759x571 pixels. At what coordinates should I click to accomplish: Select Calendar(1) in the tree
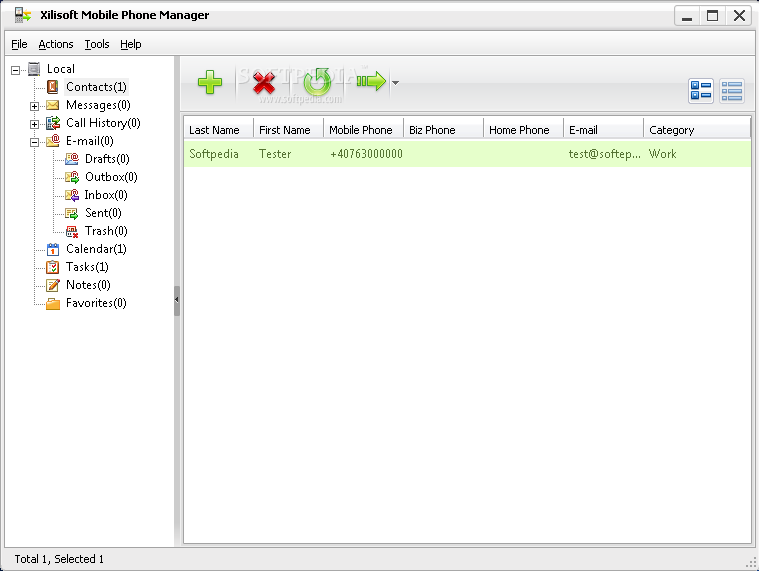pyautogui.click(x=96, y=249)
